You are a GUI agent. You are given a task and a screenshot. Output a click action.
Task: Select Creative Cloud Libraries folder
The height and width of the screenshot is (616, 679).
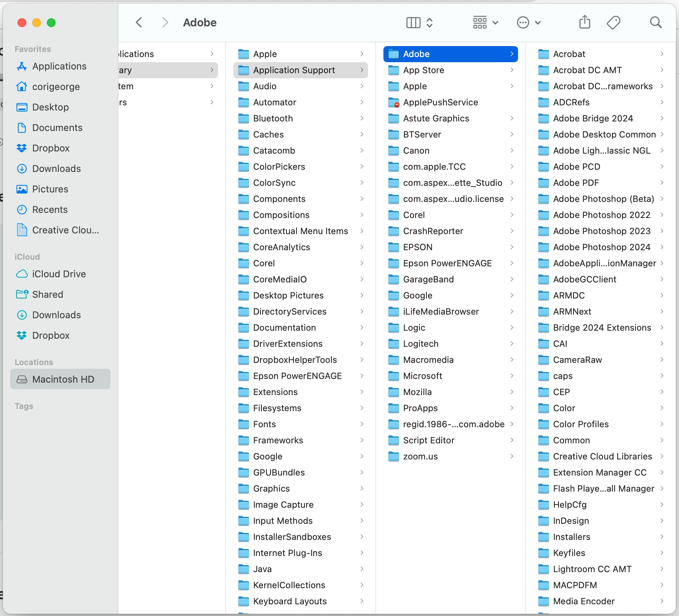point(600,457)
